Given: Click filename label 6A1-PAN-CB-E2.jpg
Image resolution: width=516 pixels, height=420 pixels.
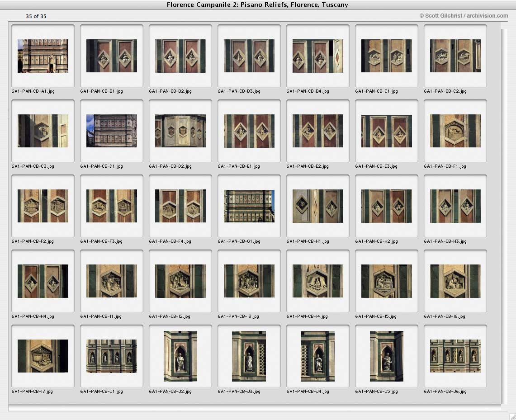Looking at the screenshot, I should (308, 166).
